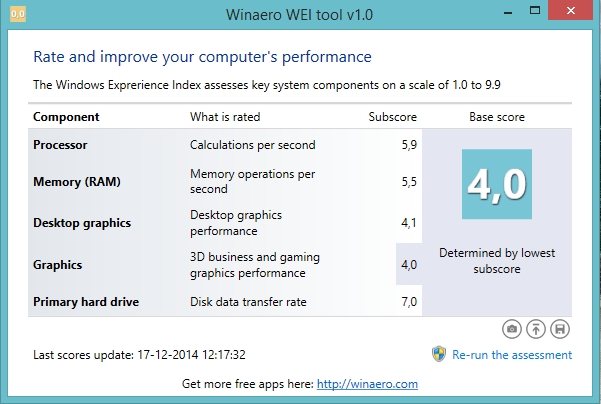Minimize the Winaero WEI tool window
601x404 pixels.
pos(508,13)
